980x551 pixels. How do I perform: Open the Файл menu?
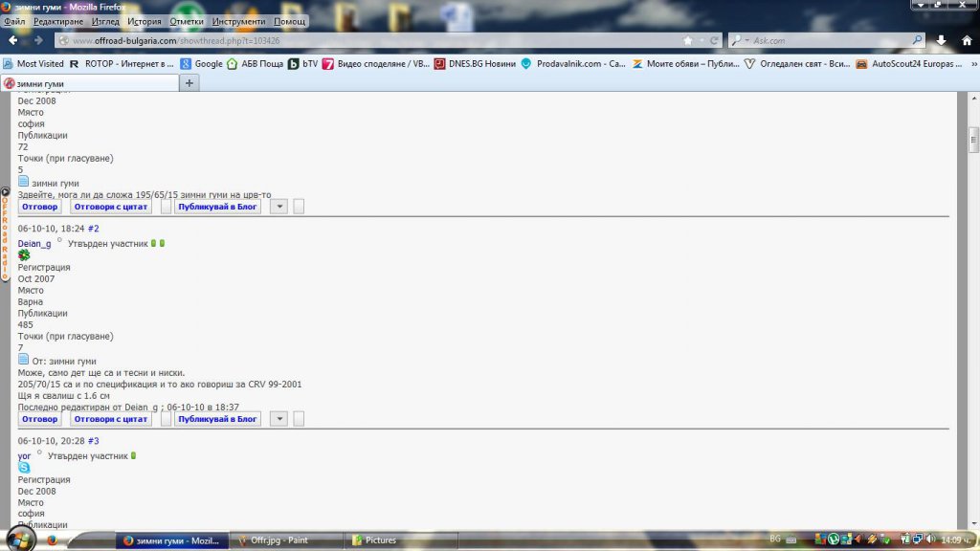point(14,21)
